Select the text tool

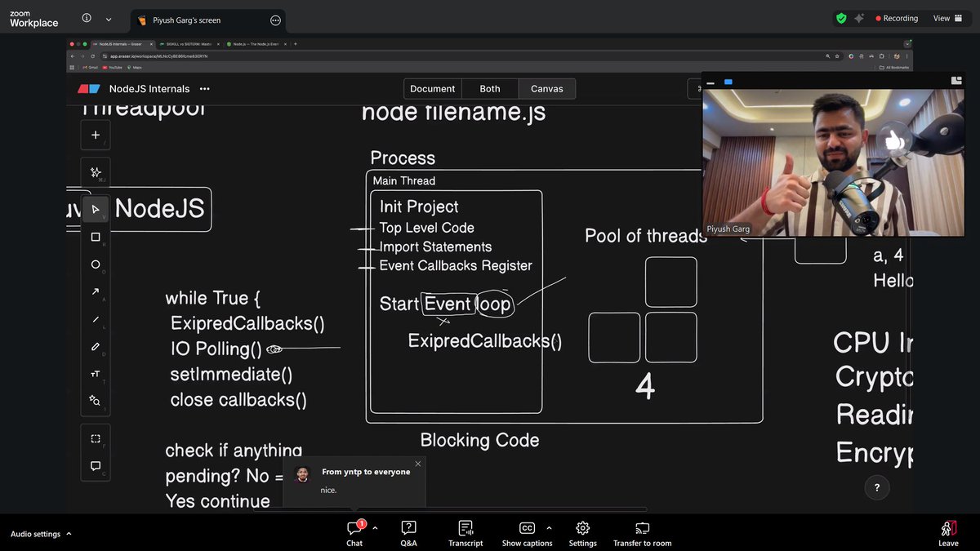click(96, 374)
